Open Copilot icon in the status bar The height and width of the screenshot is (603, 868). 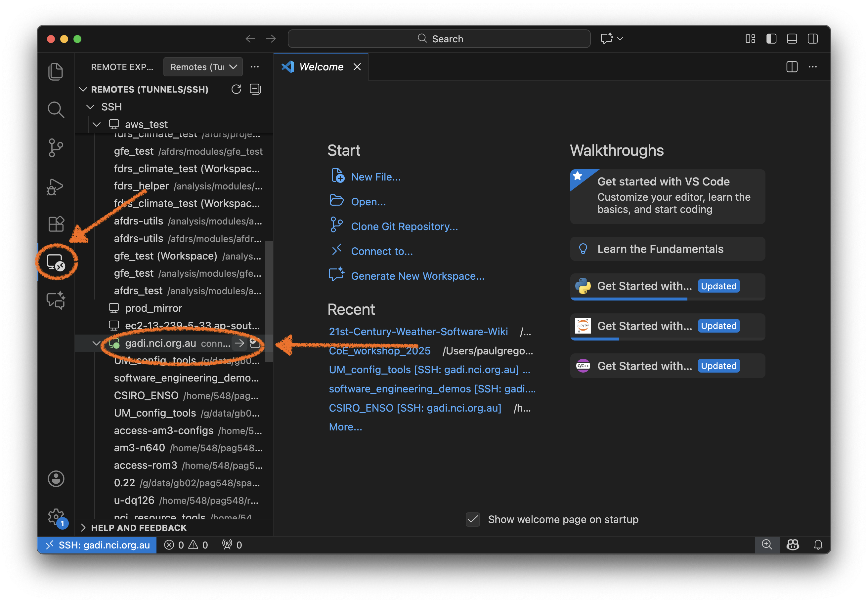792,544
